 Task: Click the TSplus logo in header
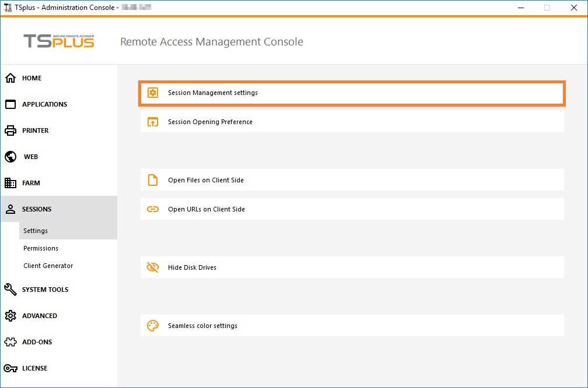pos(59,41)
